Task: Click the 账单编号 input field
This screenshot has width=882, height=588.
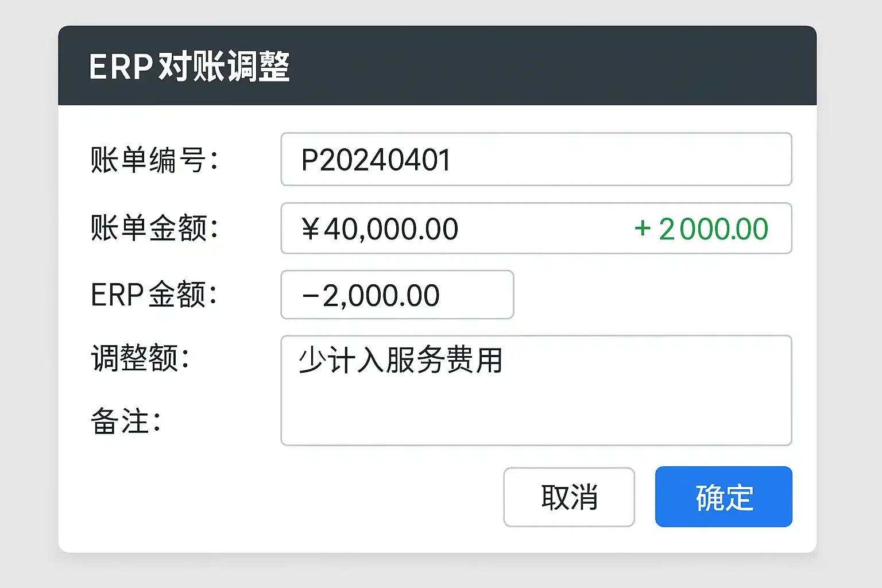Action: [x=620, y=160]
